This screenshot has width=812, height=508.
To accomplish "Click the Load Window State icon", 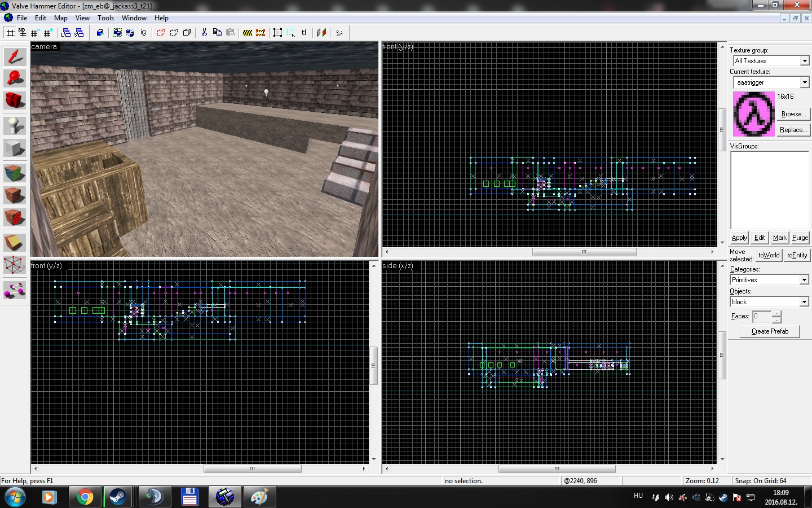I will click(66, 33).
